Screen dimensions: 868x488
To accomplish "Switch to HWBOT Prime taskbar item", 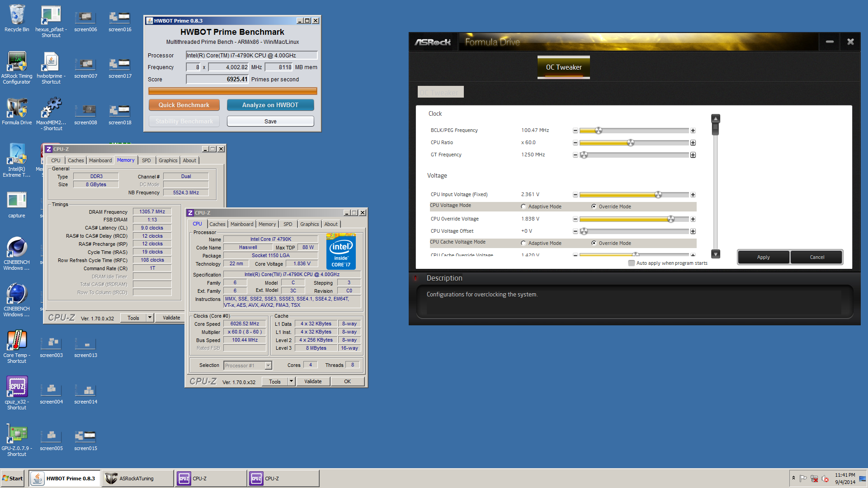I will coord(65,479).
